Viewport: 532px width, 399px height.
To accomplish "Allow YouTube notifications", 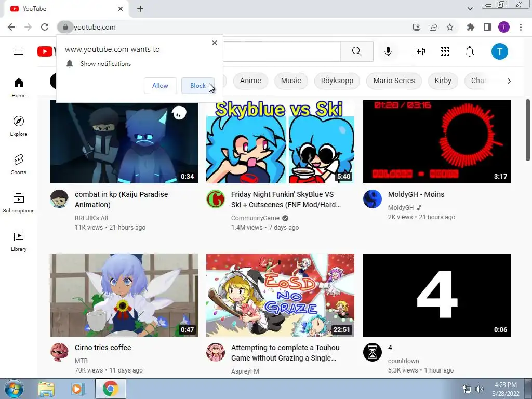I will [x=160, y=86].
